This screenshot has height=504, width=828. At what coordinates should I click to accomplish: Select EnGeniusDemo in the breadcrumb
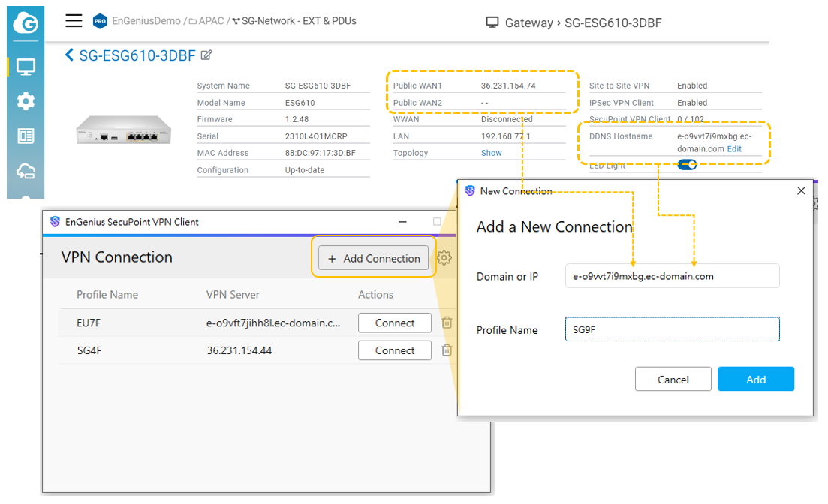coord(146,21)
